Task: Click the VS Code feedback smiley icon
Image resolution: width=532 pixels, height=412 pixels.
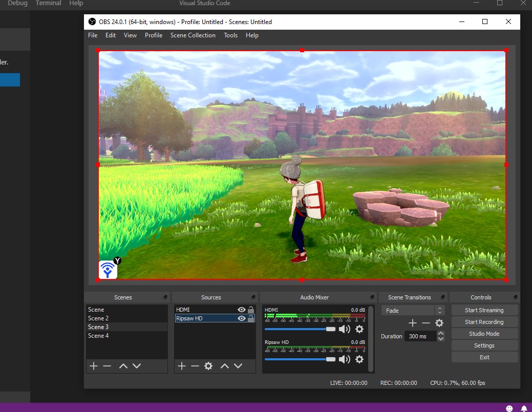Action: (x=509, y=408)
